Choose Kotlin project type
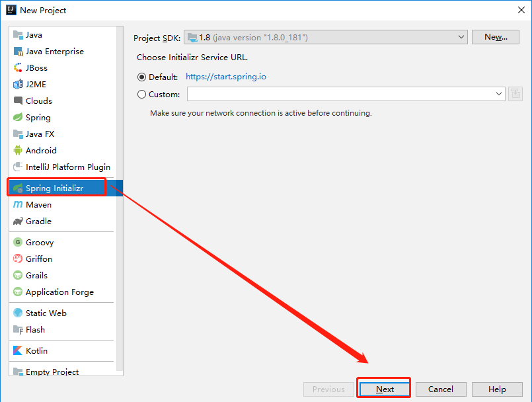532x402 pixels. (61, 350)
